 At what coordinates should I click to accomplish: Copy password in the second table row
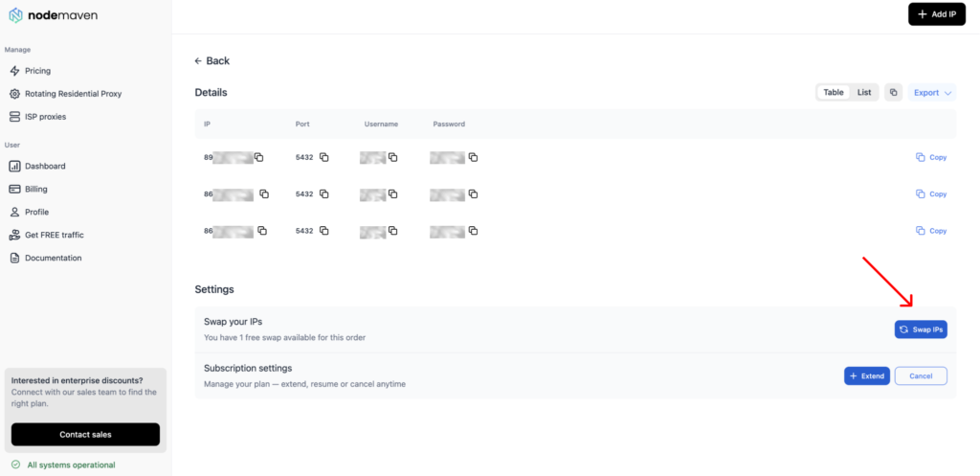pyautogui.click(x=473, y=193)
